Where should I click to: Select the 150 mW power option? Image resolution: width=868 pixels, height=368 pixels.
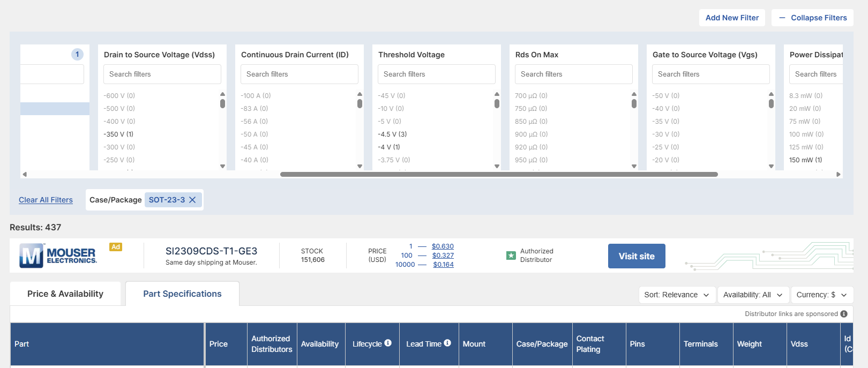[x=805, y=160]
